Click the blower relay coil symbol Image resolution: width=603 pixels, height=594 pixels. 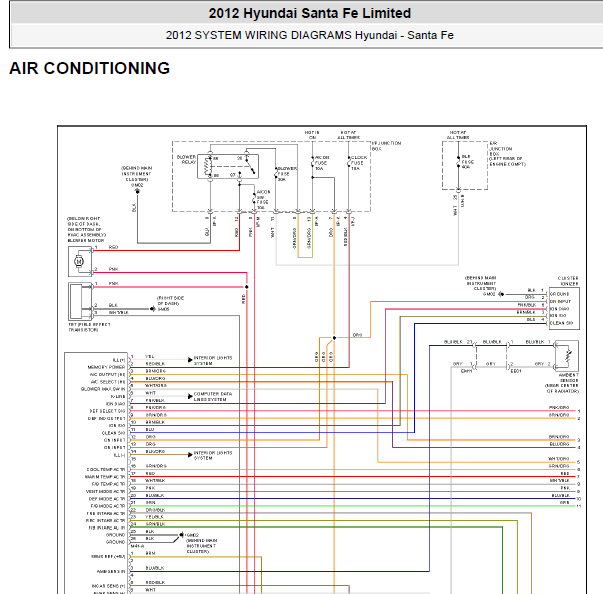tap(208, 166)
